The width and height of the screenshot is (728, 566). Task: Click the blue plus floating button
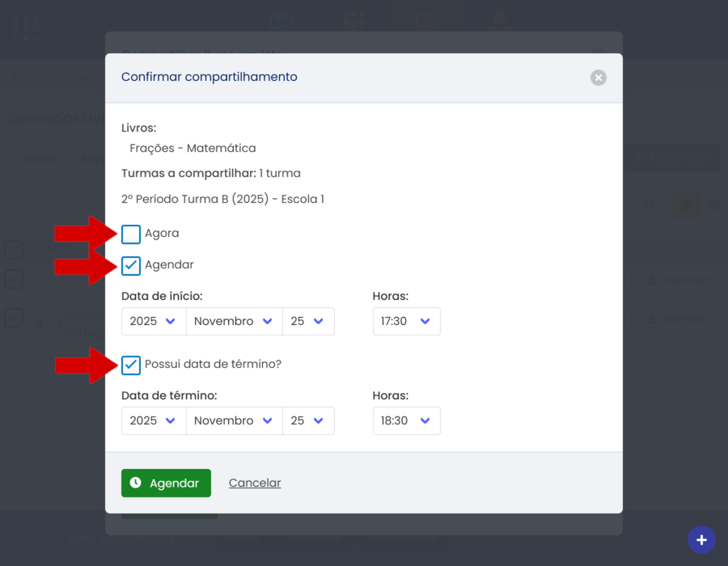[x=701, y=540]
